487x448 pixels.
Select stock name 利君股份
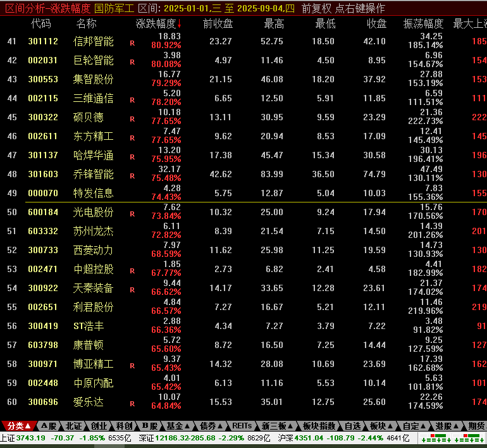93,307
